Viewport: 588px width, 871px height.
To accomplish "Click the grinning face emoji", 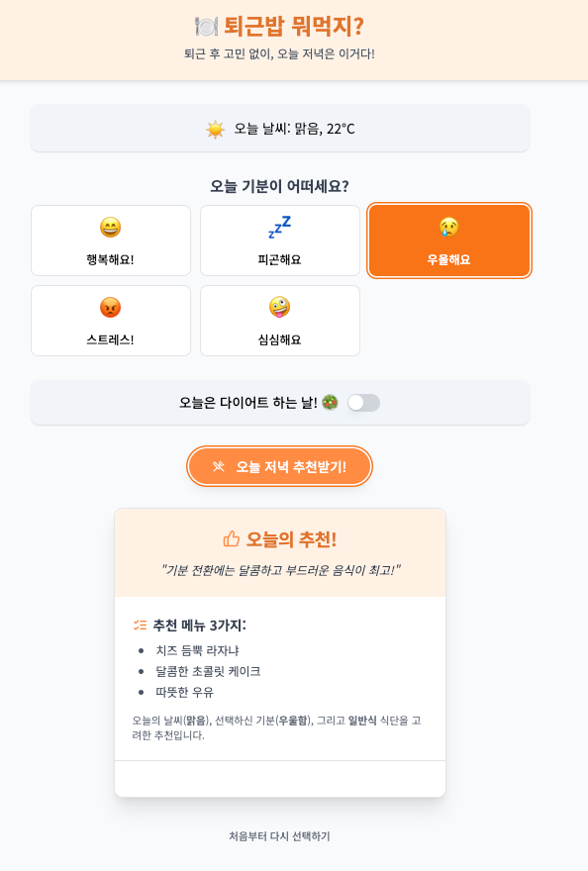I will pyautogui.click(x=111, y=228).
